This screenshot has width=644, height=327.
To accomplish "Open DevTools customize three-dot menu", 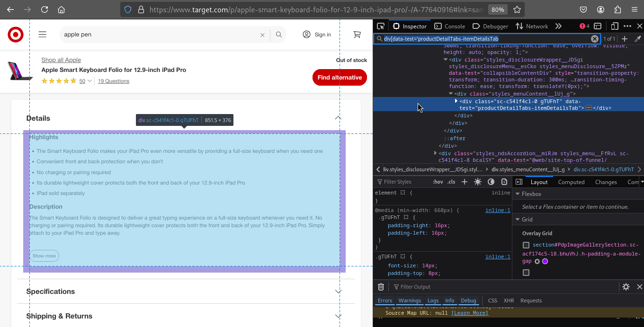I will coord(627,26).
